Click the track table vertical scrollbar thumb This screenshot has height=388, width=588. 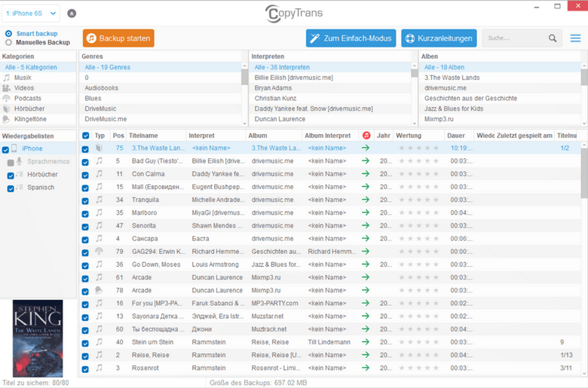click(x=584, y=173)
